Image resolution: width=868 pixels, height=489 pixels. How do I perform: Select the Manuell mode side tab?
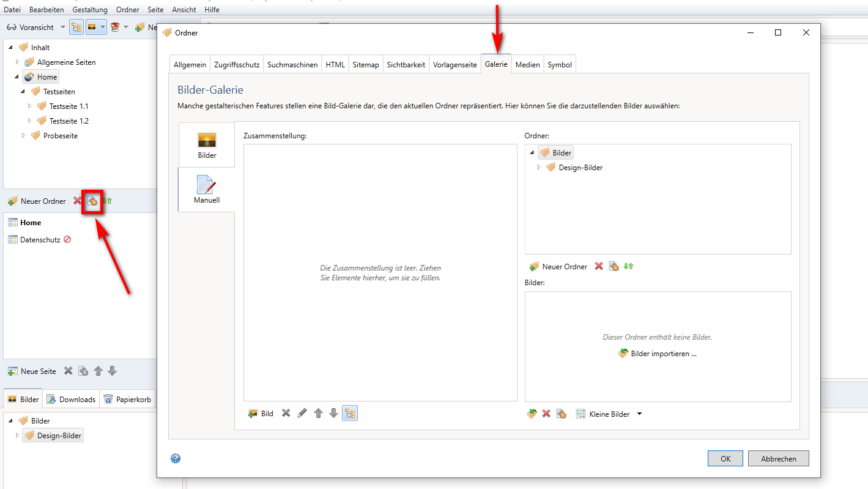tap(207, 190)
